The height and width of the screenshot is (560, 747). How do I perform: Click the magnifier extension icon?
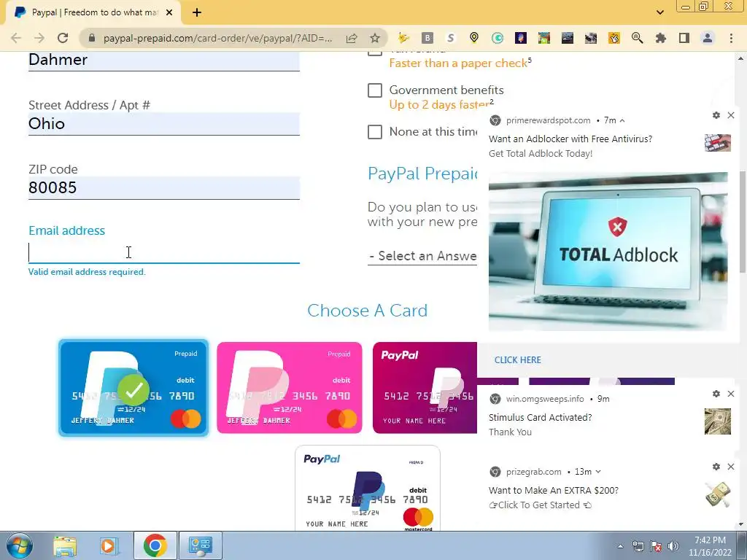(x=637, y=38)
